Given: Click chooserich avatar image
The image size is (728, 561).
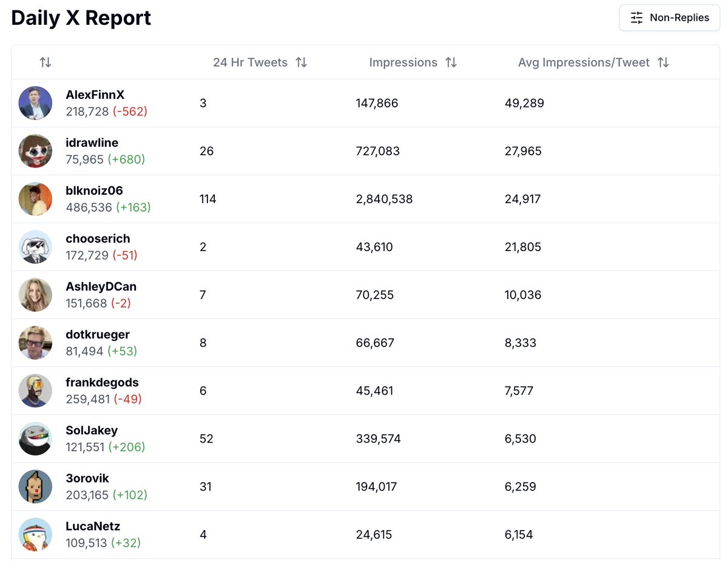Looking at the screenshot, I should 35,247.
